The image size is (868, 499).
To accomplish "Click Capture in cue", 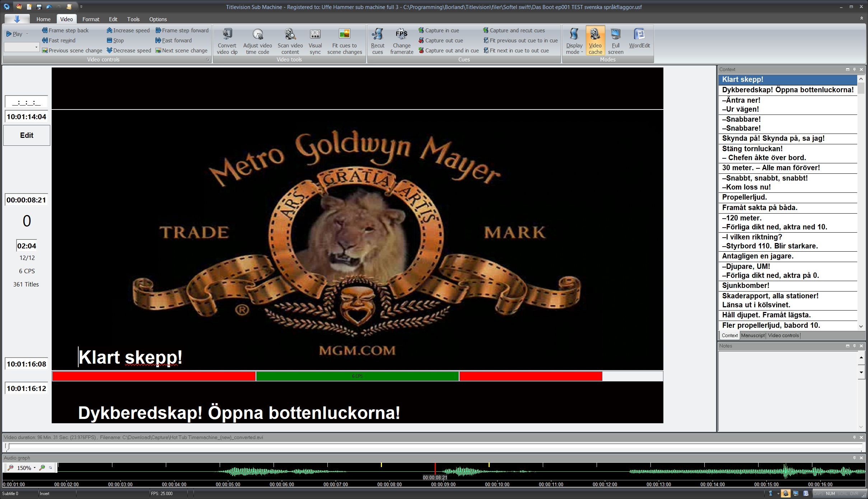I will (438, 30).
